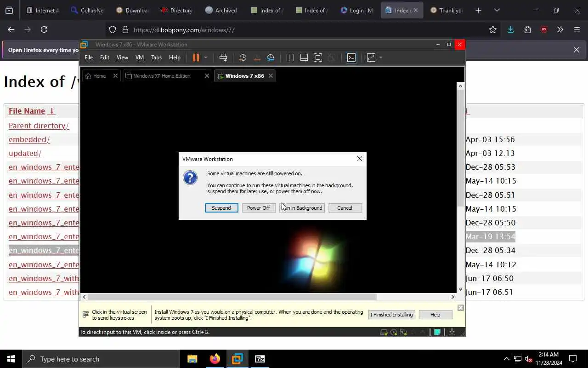The width and height of the screenshot is (588, 368).
Task: Open the embedded/ folder link
Action: (x=29, y=139)
